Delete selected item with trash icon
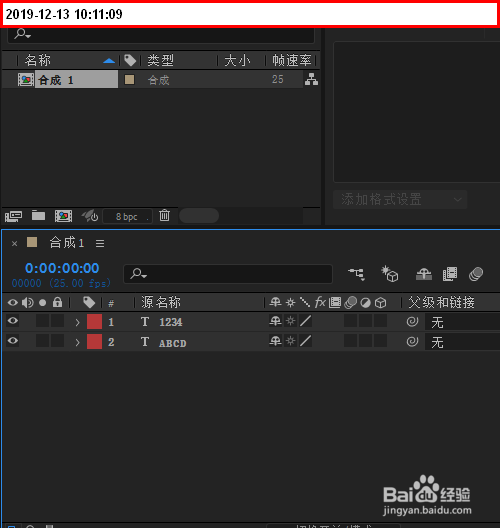 tap(164, 216)
